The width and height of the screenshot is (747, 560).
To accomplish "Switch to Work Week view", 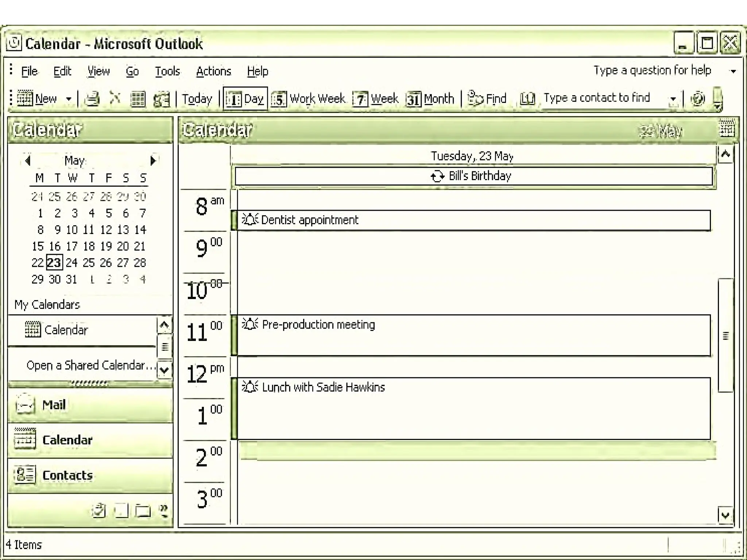I will 309,99.
